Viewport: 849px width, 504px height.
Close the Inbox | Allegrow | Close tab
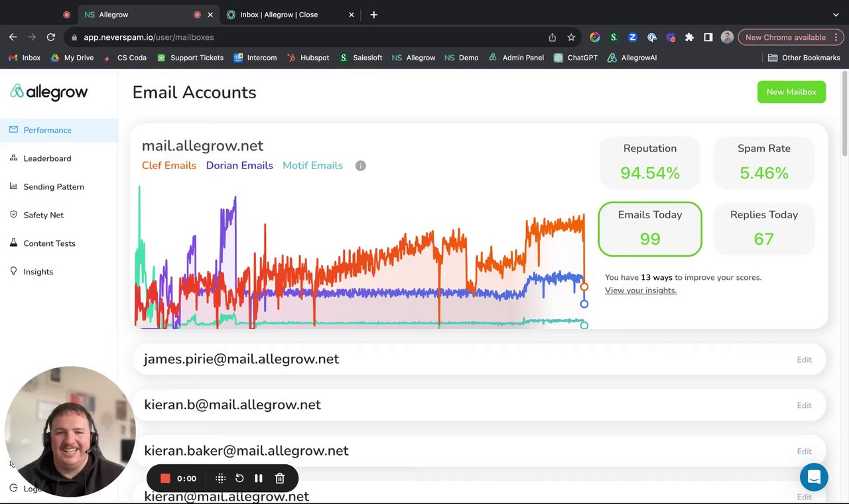pos(352,15)
